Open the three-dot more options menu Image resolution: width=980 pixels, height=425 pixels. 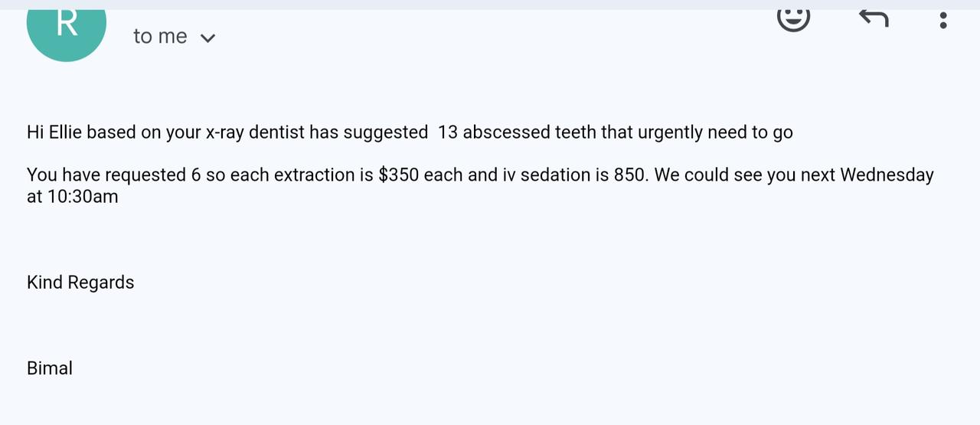(x=942, y=20)
